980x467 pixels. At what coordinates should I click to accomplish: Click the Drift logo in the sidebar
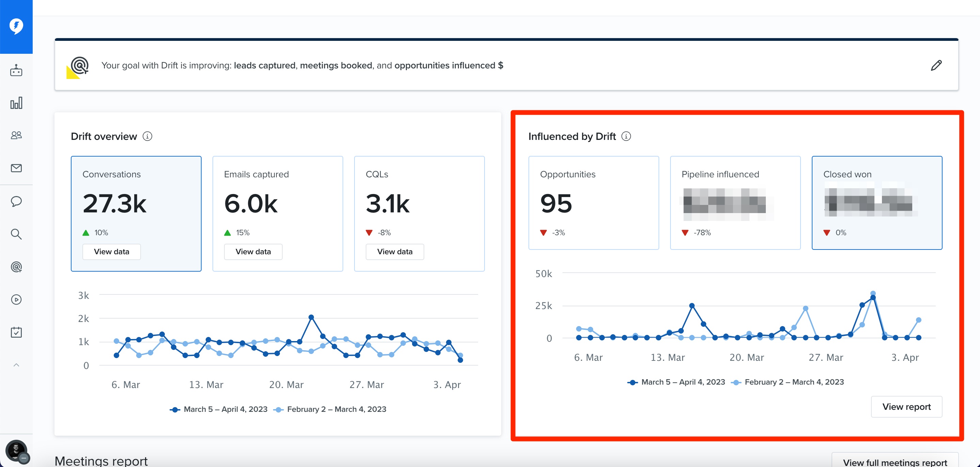pyautogui.click(x=16, y=26)
